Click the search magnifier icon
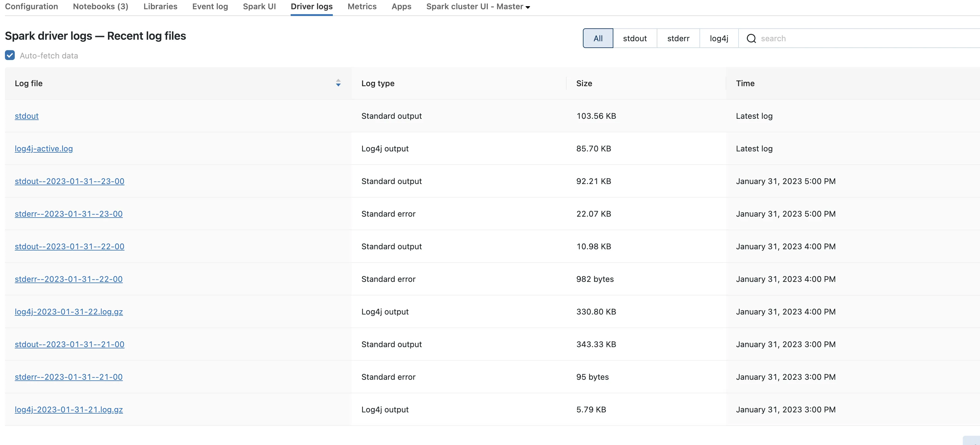The width and height of the screenshot is (980, 445). 751,38
